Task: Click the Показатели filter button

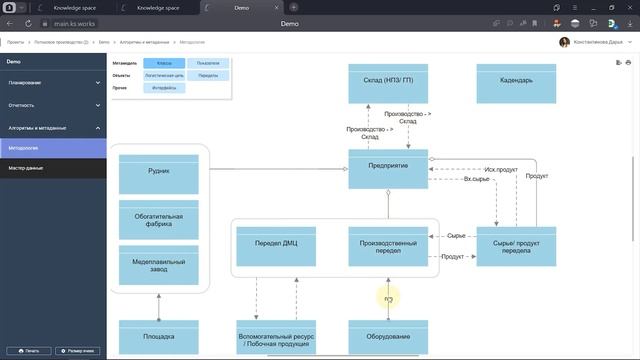Action: pos(208,63)
